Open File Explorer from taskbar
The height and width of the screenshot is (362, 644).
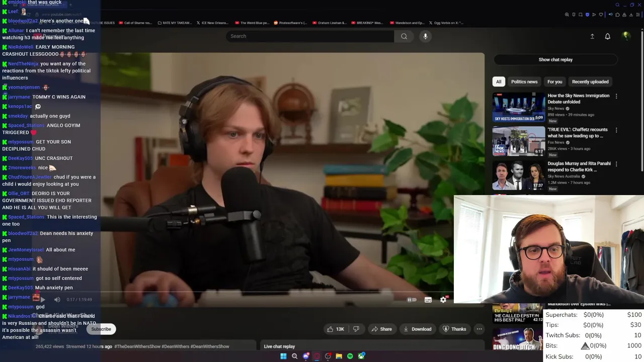(x=339, y=356)
